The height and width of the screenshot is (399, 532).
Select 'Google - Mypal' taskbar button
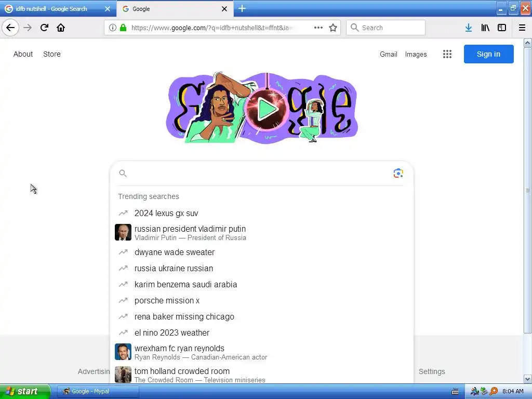[x=97, y=391]
